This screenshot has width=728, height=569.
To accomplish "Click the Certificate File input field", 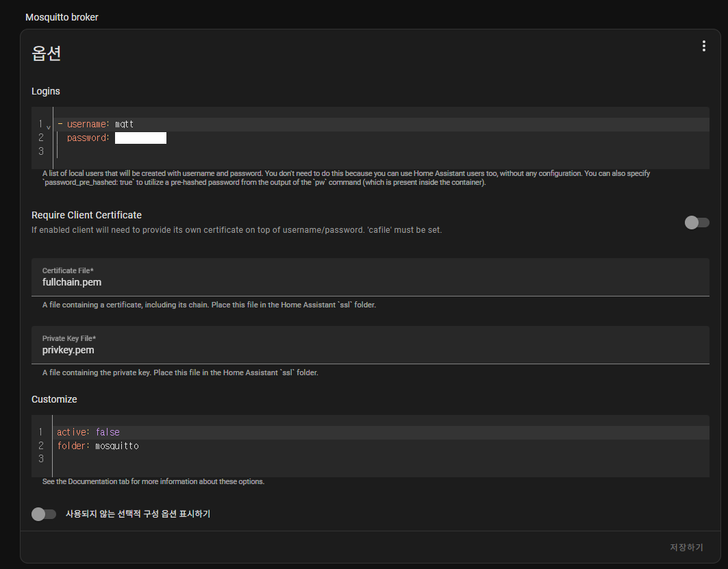I will coord(370,277).
